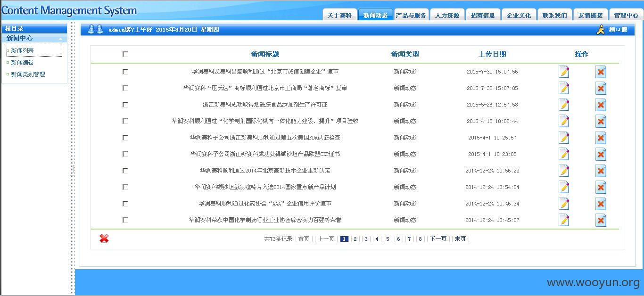Check the box for the 2014-12-24 10:56:29 row
644x296 pixels.
click(x=125, y=171)
